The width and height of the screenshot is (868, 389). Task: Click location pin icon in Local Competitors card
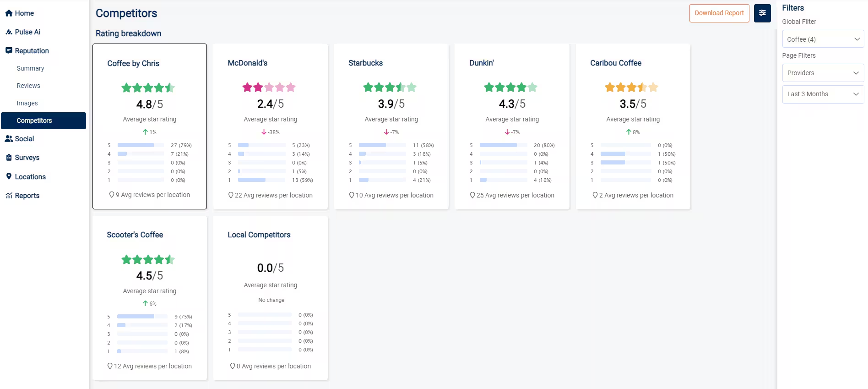233,366
